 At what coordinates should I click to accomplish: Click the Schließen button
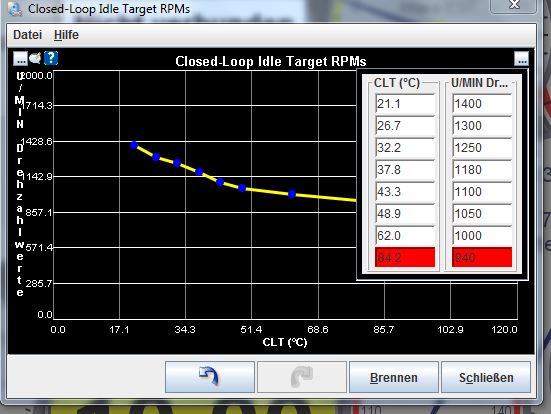(x=486, y=377)
